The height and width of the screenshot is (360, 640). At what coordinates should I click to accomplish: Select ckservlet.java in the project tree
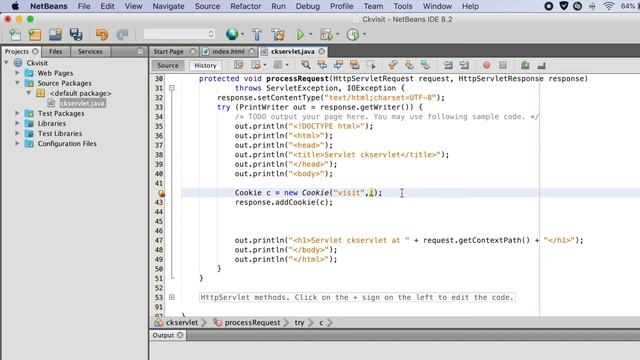(82, 103)
